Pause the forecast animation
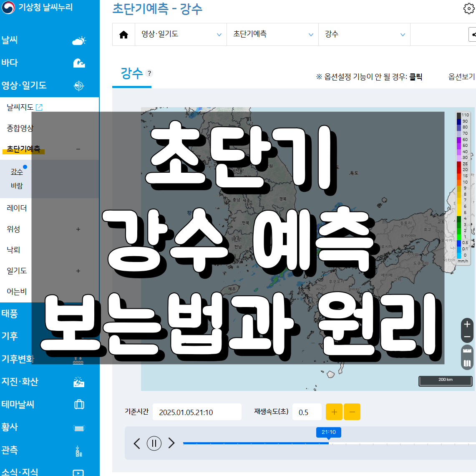This screenshot has width=476, height=476. point(154,443)
